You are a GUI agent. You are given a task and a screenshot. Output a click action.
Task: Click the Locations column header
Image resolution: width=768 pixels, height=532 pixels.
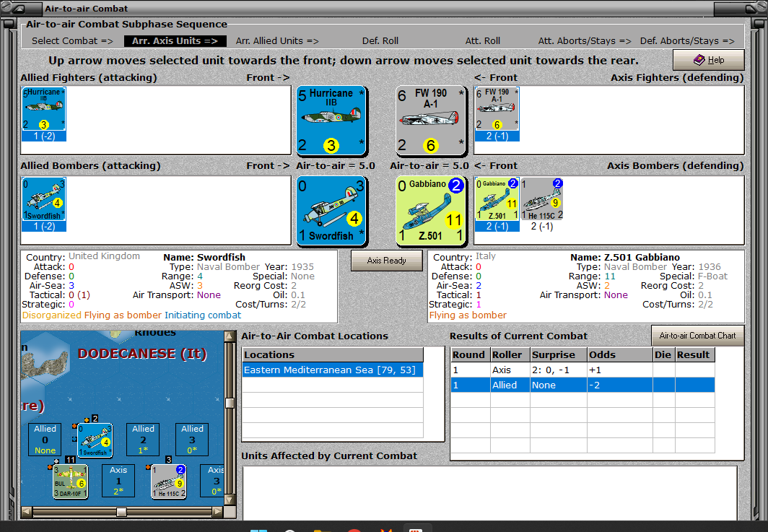pyautogui.click(x=333, y=354)
